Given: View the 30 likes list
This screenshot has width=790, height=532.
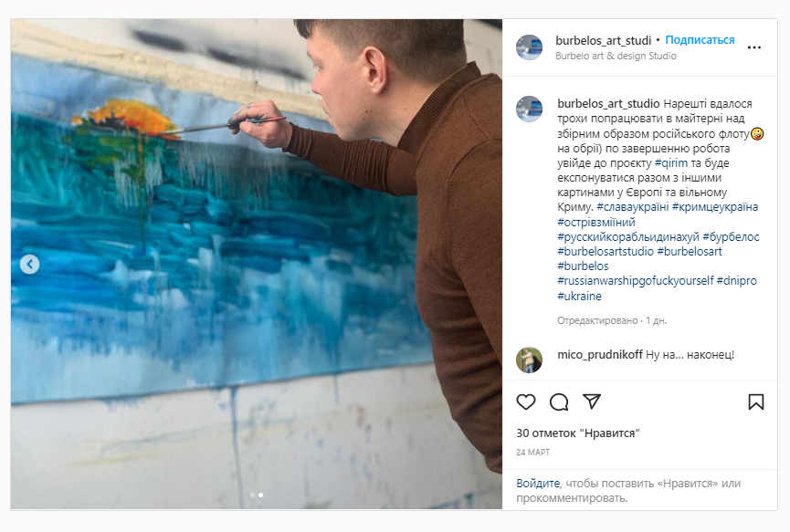Looking at the screenshot, I should [x=578, y=433].
